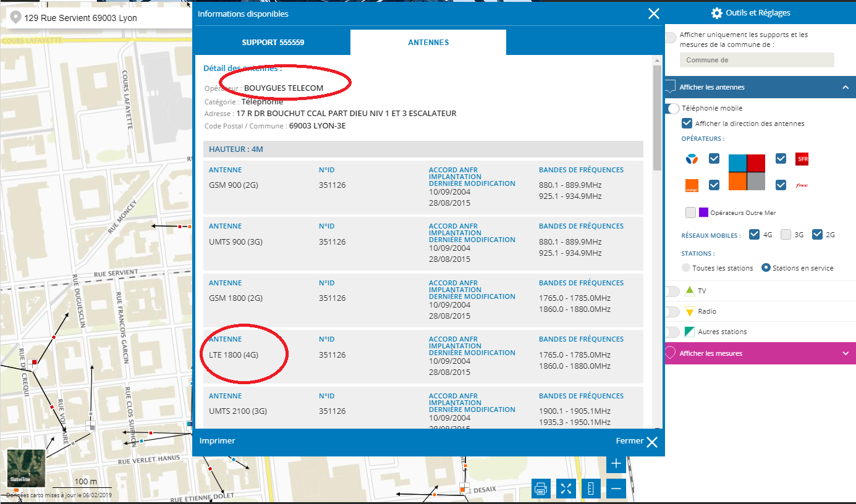The width and height of the screenshot is (856, 504).
Task: Click the Commune de input field
Action: coord(756,60)
